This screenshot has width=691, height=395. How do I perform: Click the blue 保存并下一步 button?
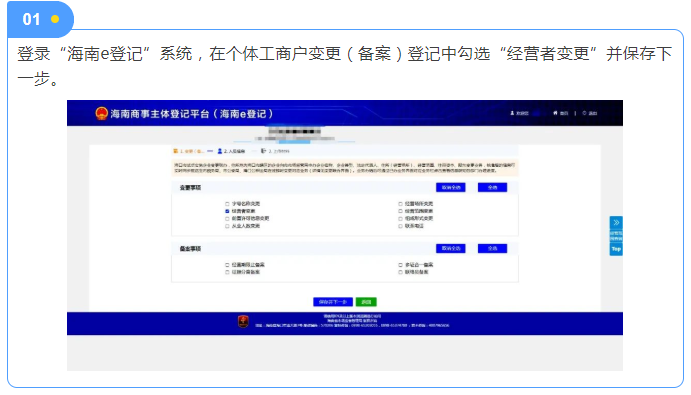333,302
